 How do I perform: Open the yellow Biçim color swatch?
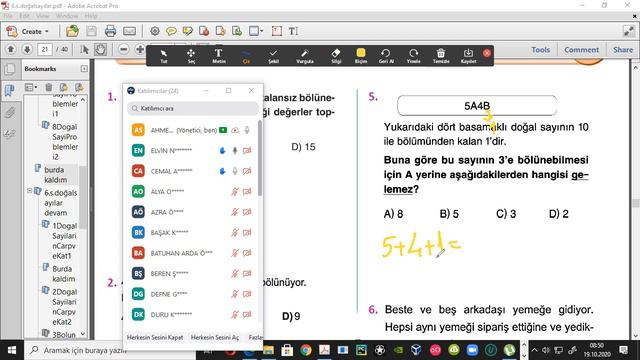361,56
